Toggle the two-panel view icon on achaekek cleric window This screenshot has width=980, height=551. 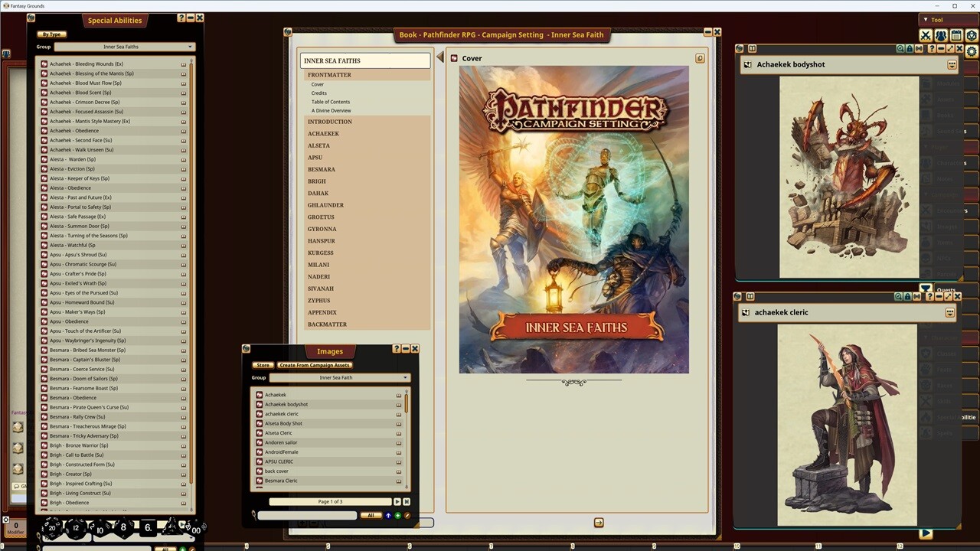pos(751,297)
